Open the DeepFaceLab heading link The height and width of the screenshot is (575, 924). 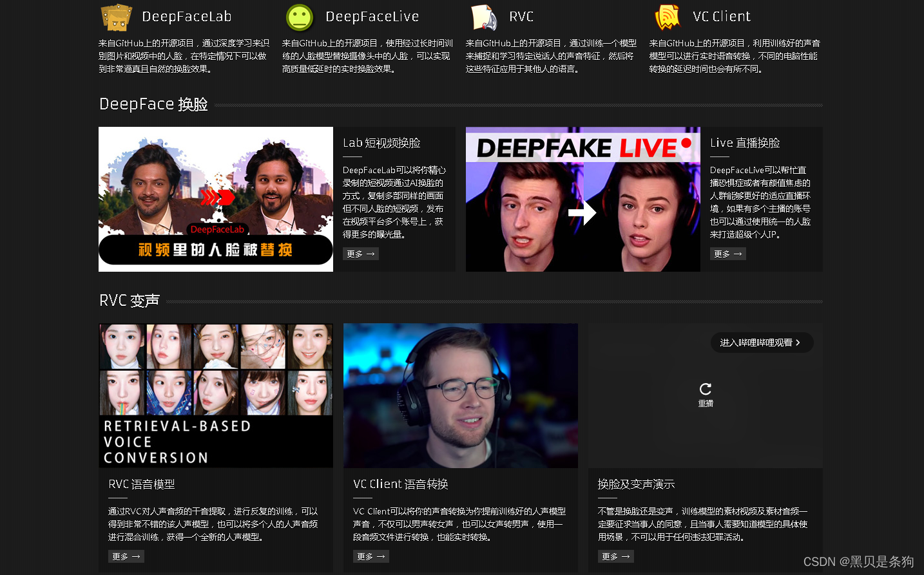pos(186,17)
